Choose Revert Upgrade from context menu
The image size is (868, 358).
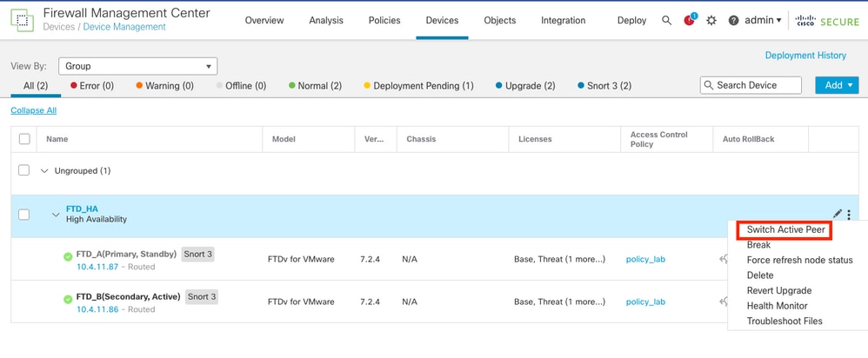(779, 290)
